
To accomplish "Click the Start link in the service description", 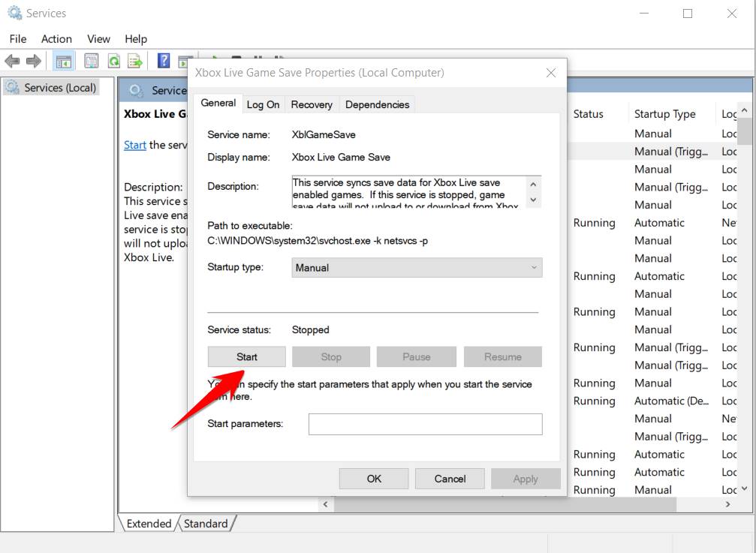I will (134, 145).
